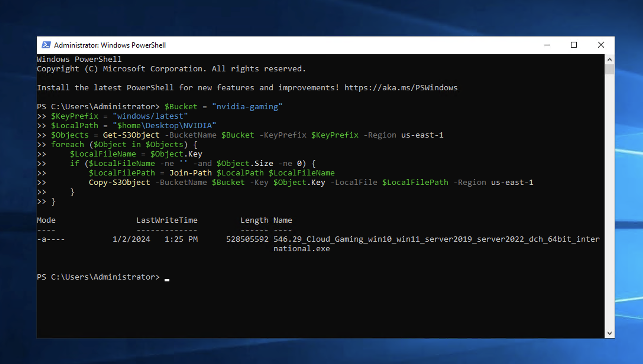Close the Administrator PowerShell window
The image size is (643, 364).
coord(601,45)
